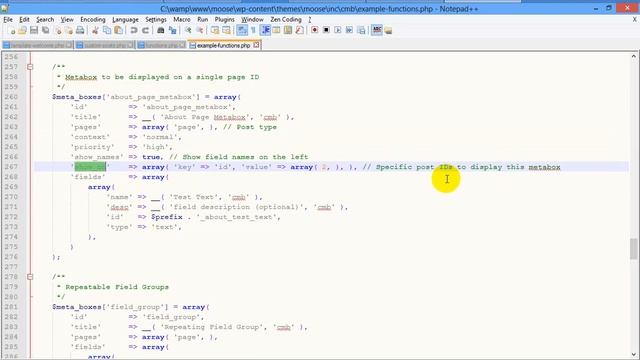Stop macro recording with square icon
Image resolution: width=640 pixels, height=360 pixels.
[x=326, y=31]
